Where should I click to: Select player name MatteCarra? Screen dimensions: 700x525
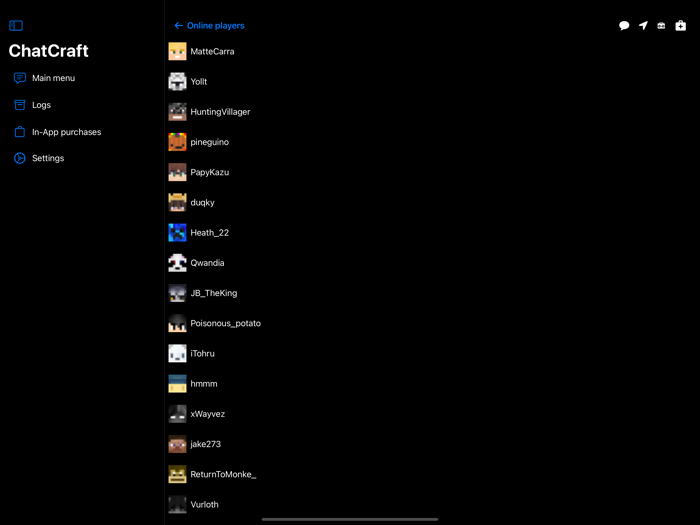tap(212, 51)
